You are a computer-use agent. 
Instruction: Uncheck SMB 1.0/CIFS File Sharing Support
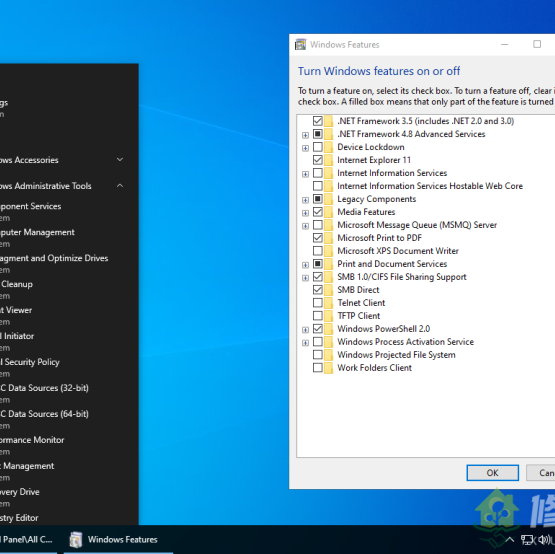click(x=317, y=277)
